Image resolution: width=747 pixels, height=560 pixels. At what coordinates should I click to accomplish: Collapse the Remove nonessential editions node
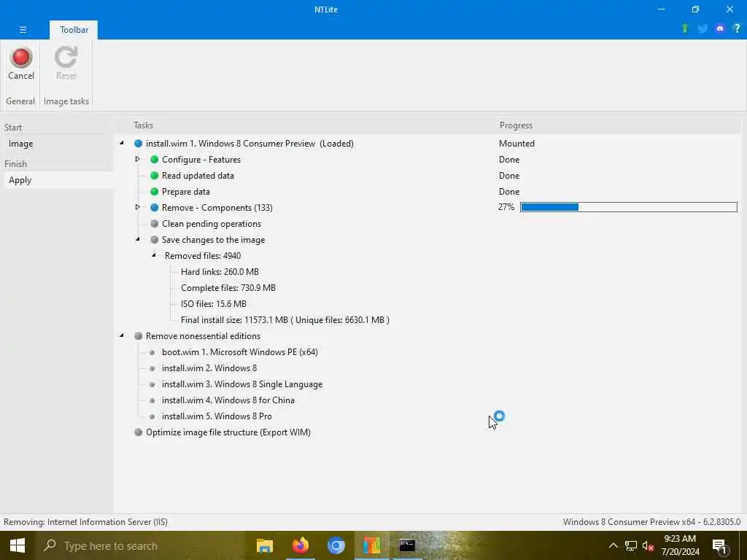(122, 335)
